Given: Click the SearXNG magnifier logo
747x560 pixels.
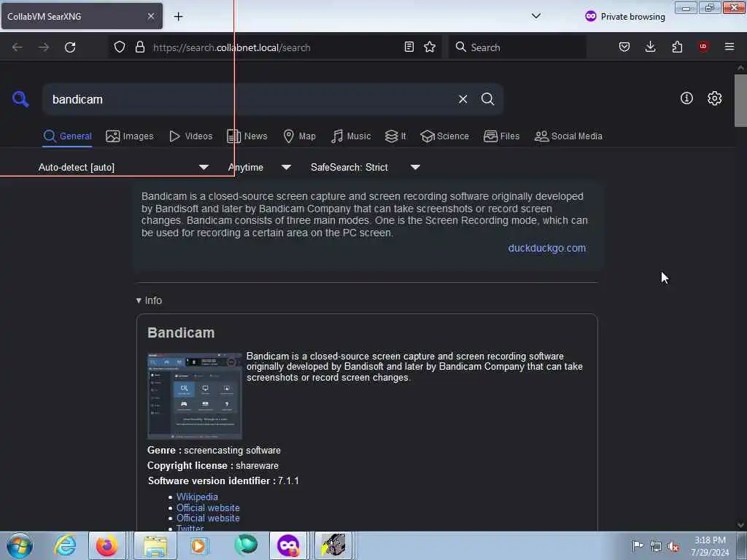Looking at the screenshot, I should coord(20,99).
